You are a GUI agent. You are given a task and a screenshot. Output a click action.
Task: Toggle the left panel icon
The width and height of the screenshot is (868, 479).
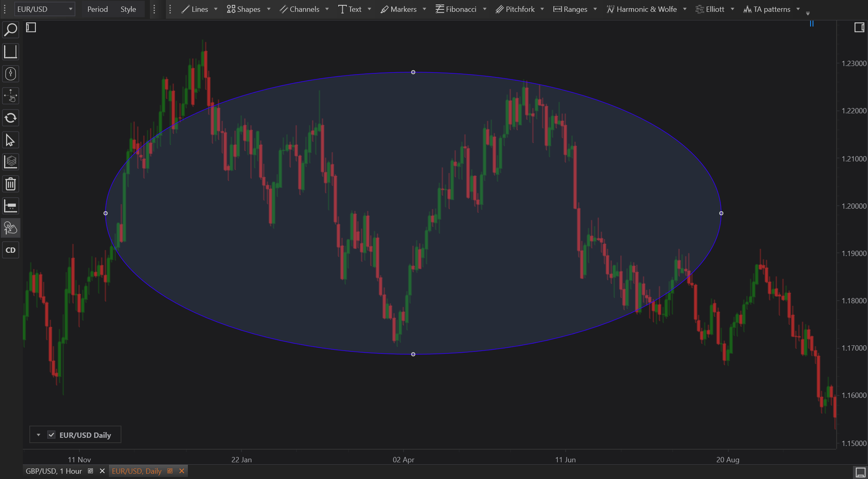31,27
